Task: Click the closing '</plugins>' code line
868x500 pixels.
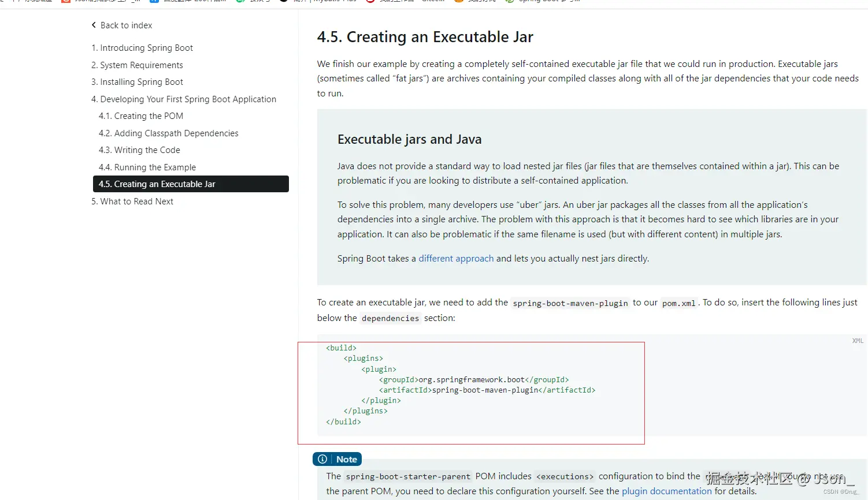Action: tap(366, 411)
